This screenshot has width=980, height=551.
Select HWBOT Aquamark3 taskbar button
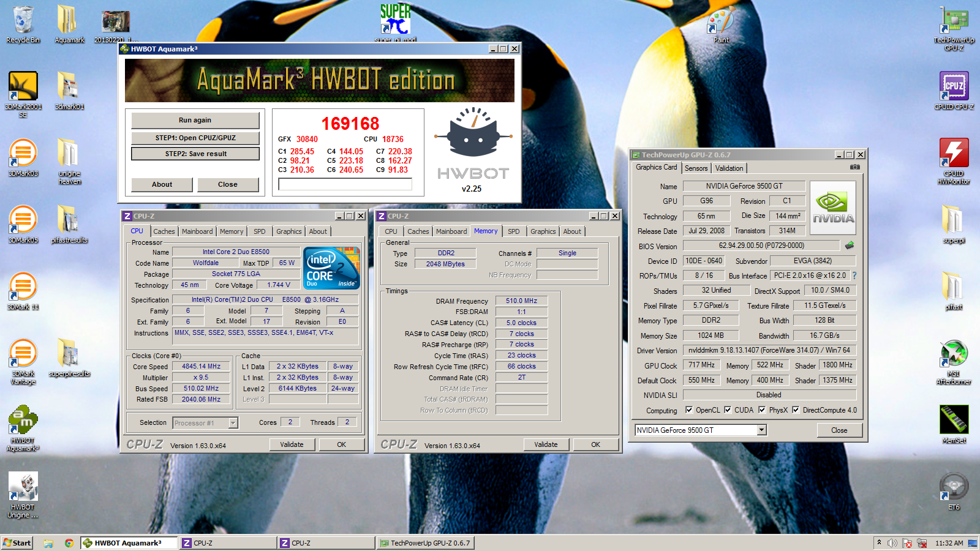click(129, 543)
